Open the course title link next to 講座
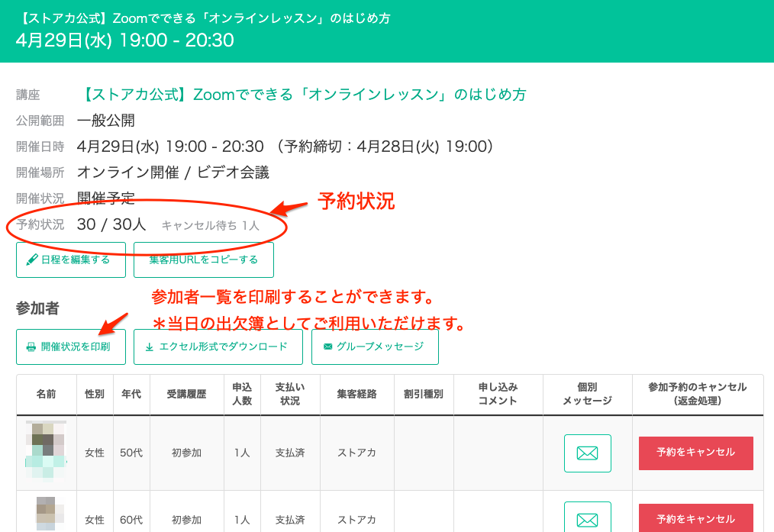Viewport: 774px width, 532px height. [302, 94]
